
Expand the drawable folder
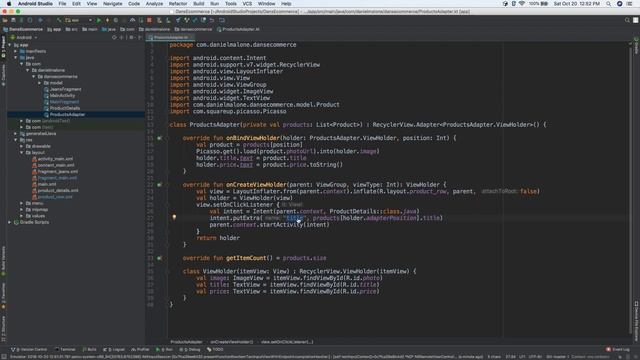click(x=22, y=146)
